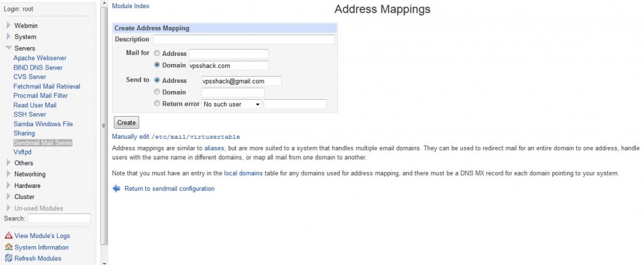Viewport: 644px width, 265px height.
Task: Open the Module Index link
Action: coord(130,6)
